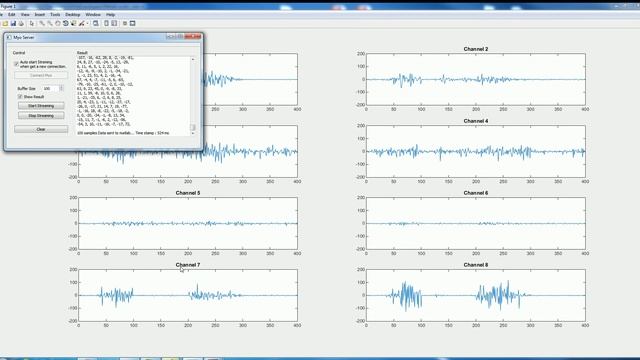Click the Channel 5 plot title
Image resolution: width=640 pixels, height=360 pixels.
pyautogui.click(x=188, y=193)
